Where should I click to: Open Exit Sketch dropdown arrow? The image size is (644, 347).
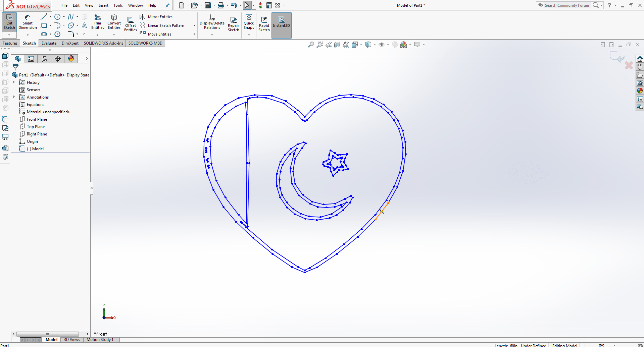coord(9,35)
